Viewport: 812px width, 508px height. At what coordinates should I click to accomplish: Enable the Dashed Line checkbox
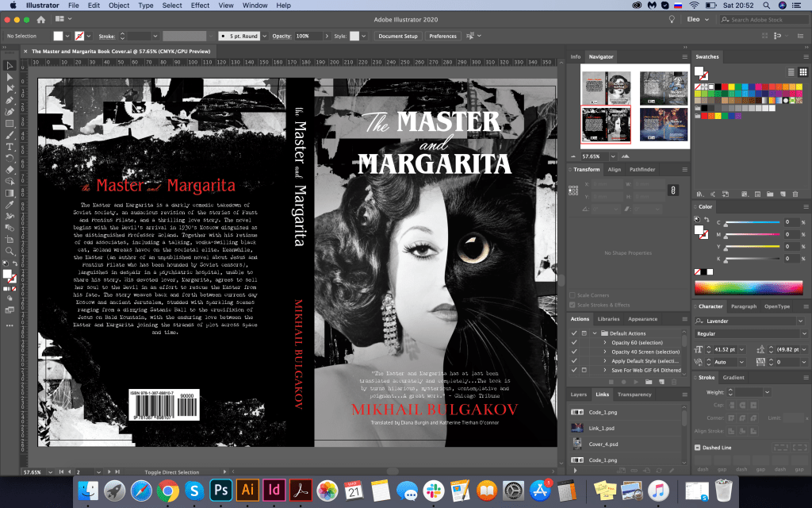click(698, 447)
